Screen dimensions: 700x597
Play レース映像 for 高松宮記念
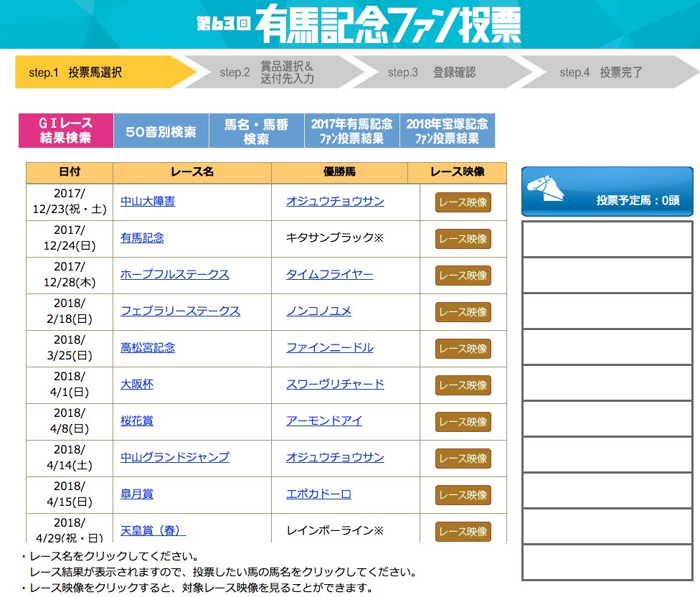[463, 349]
